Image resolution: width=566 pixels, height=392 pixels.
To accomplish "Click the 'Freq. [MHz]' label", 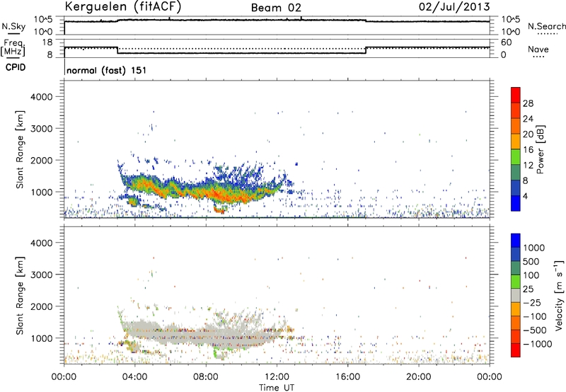I will [x=13, y=47].
